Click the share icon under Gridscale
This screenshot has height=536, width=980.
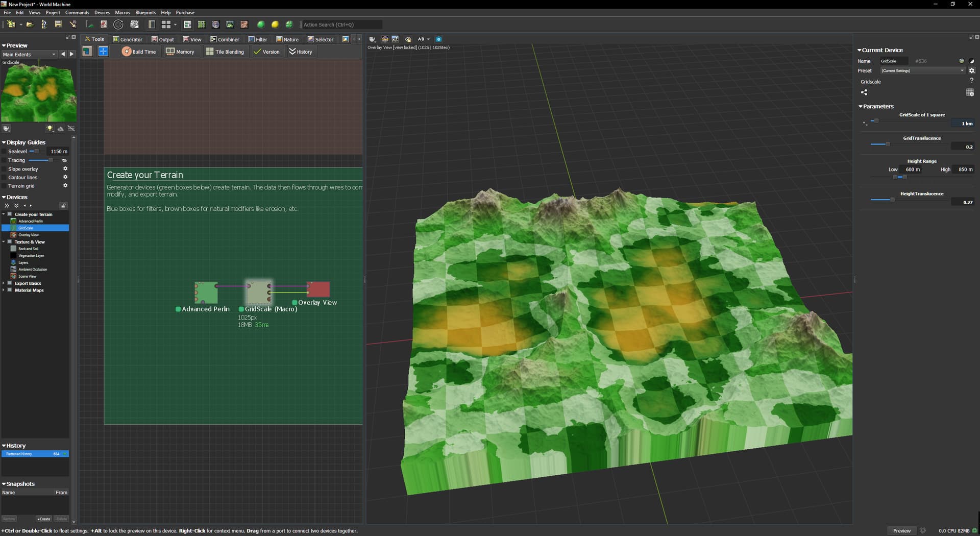[864, 92]
